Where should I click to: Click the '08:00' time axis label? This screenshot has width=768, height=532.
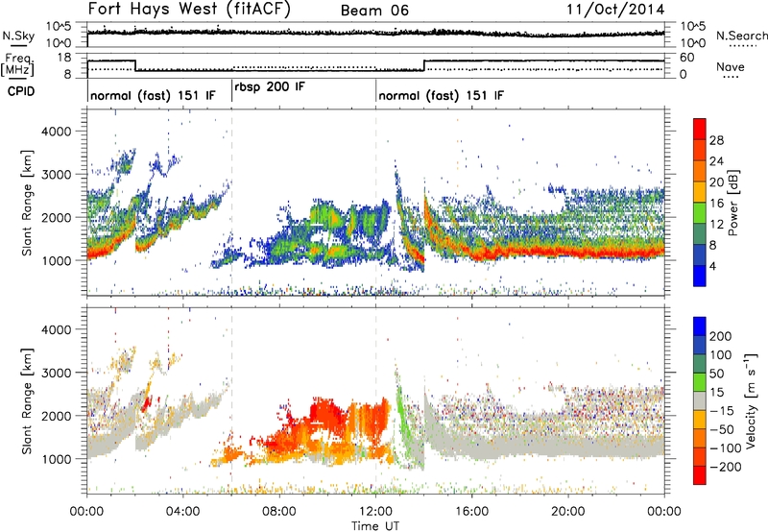point(279,512)
